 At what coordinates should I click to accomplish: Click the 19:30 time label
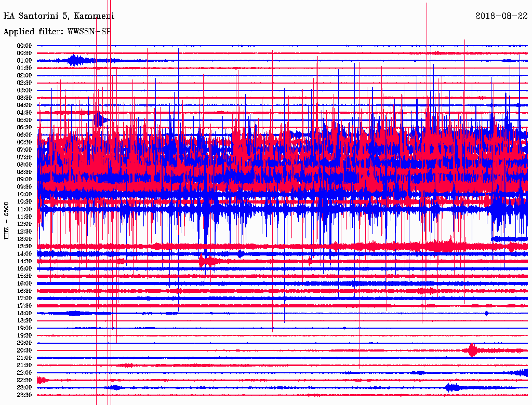pos(24,336)
